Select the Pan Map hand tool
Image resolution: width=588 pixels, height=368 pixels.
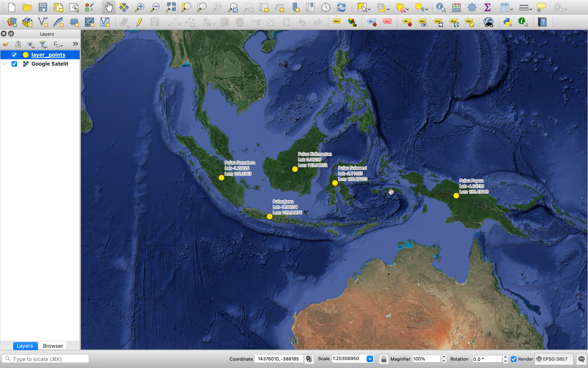(x=109, y=7)
